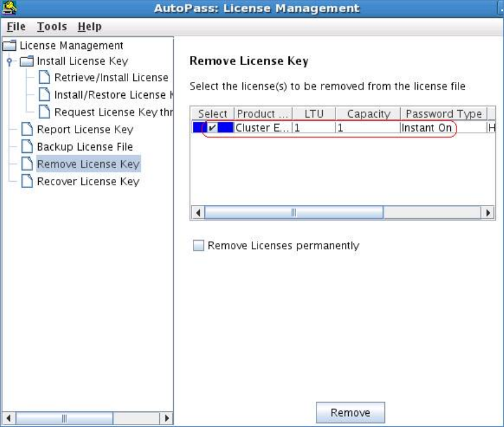
Task: Uncheck the Select checkbox for Cluster row
Action: click(212, 128)
